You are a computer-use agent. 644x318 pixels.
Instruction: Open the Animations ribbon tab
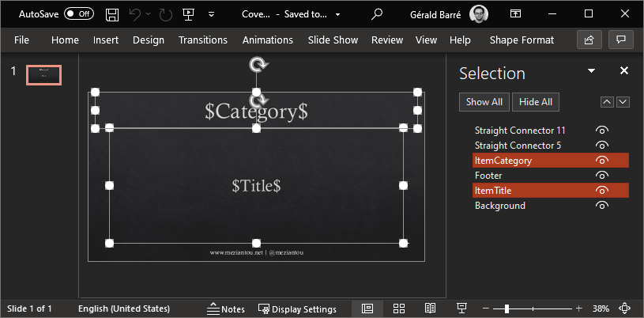tap(267, 40)
